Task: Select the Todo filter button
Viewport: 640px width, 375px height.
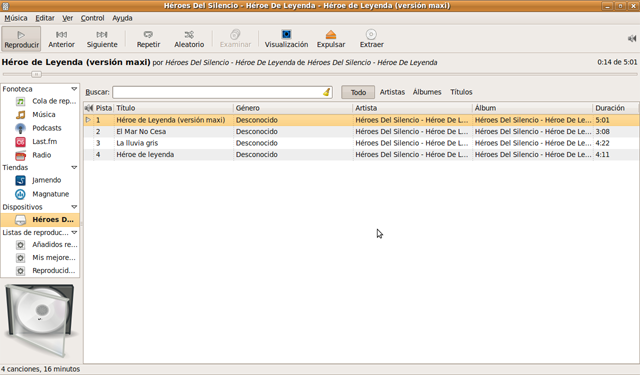Action: (358, 92)
